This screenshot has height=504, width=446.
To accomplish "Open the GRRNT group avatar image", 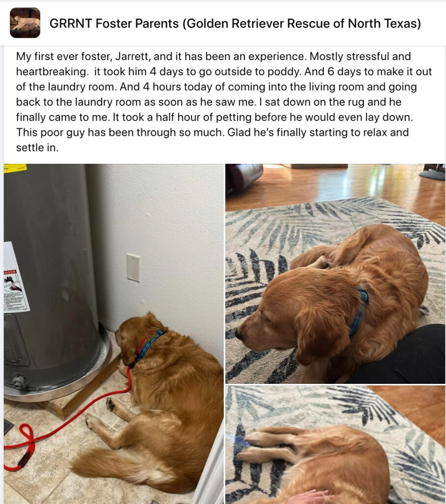I will point(25,23).
